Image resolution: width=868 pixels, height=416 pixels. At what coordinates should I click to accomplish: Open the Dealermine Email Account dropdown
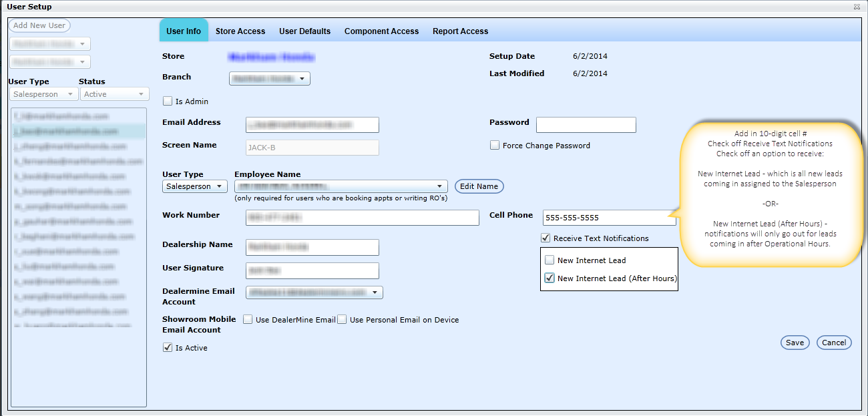[314, 292]
